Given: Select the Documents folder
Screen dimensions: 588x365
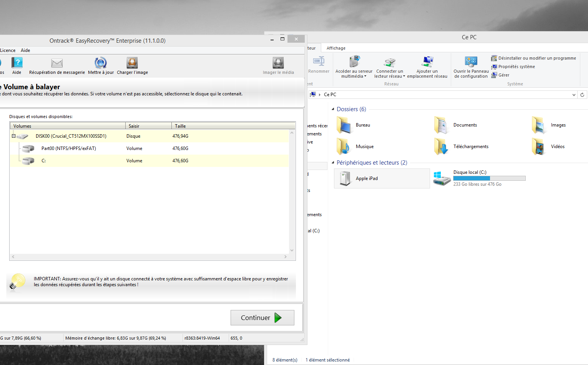Looking at the screenshot, I should (456, 125).
